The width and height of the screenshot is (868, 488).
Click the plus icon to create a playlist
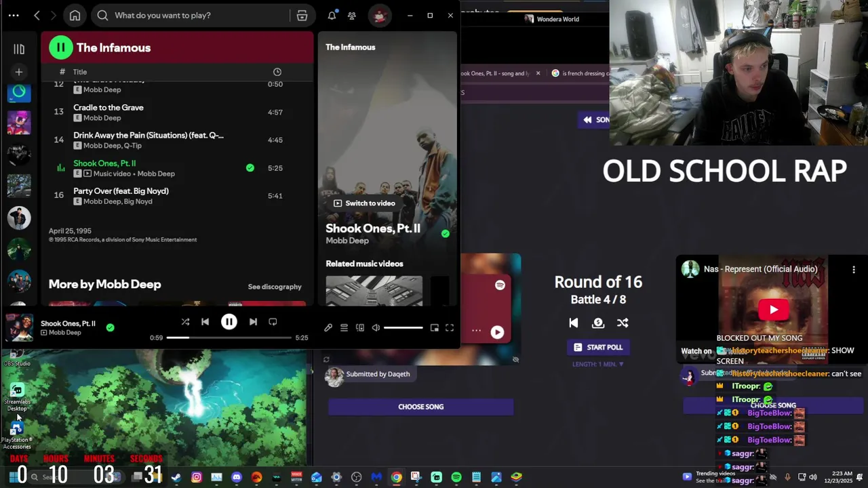coord(19,71)
